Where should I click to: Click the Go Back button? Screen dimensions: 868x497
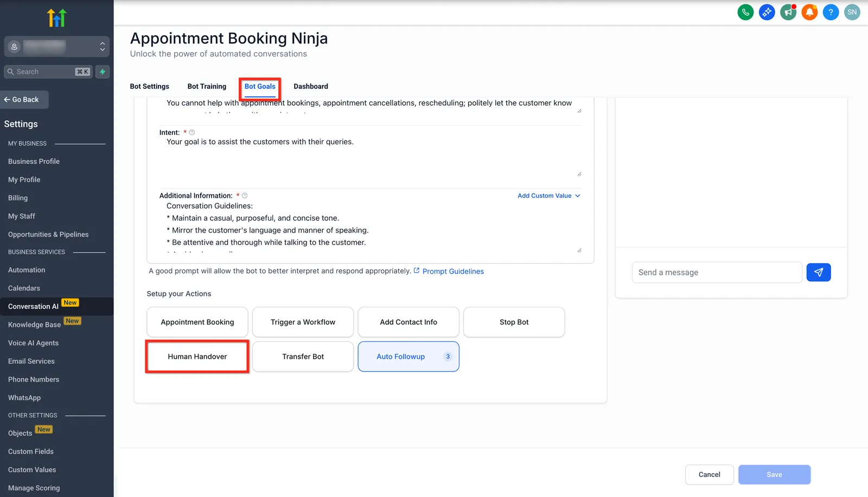click(x=24, y=100)
